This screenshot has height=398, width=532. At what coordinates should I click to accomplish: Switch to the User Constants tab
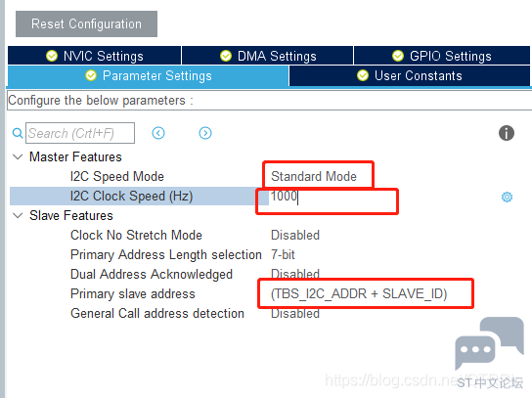[410, 75]
